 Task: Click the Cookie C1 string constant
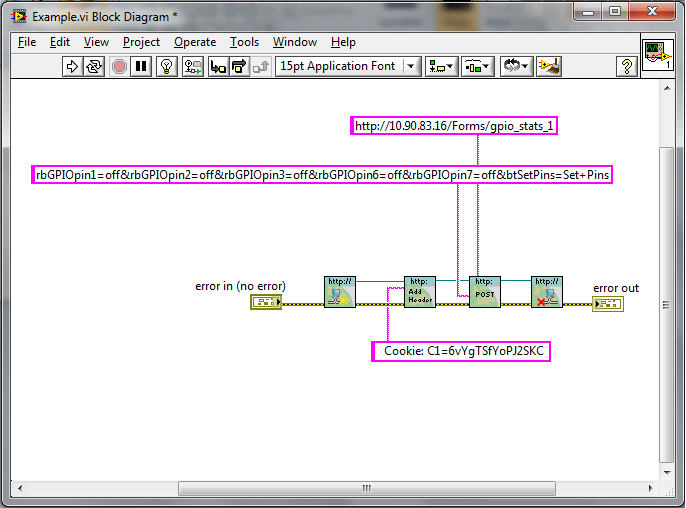point(461,351)
